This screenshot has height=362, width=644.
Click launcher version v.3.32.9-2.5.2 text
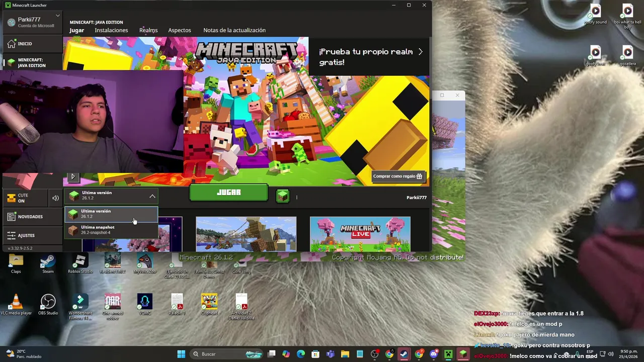tap(20, 248)
